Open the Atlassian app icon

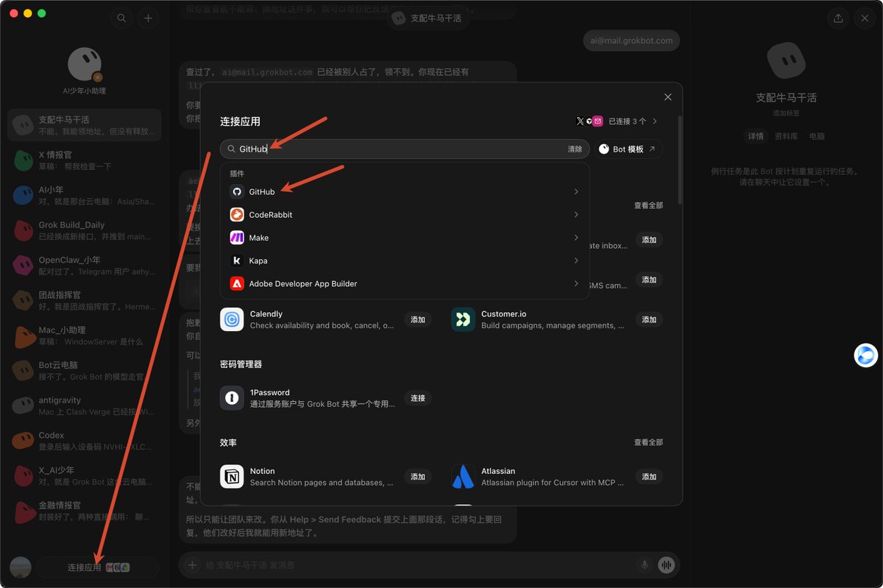coord(463,476)
